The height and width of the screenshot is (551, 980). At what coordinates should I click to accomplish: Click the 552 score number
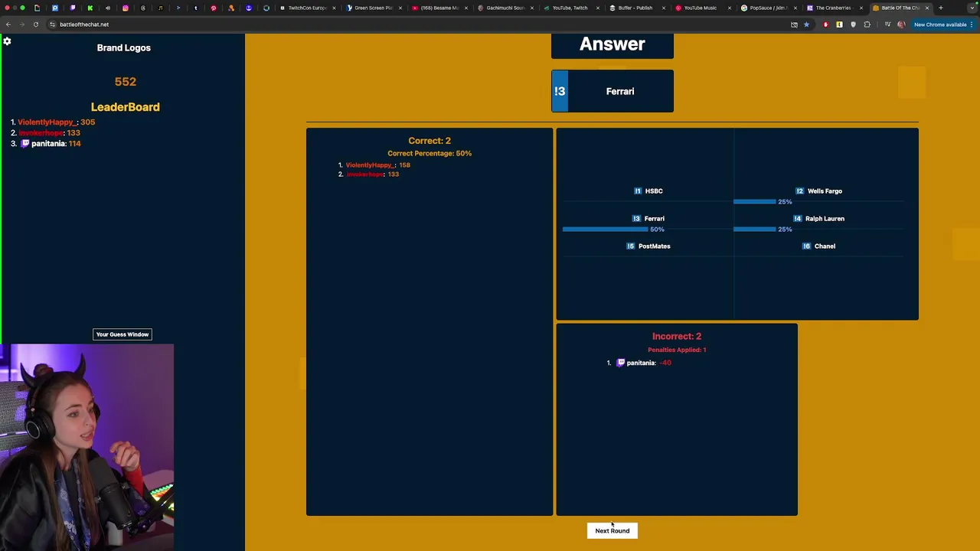[125, 82]
